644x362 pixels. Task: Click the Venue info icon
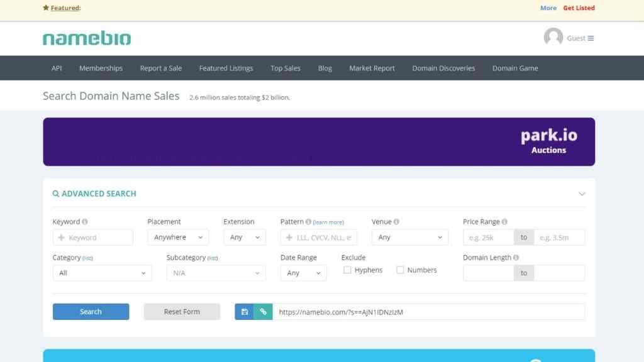[x=396, y=222]
